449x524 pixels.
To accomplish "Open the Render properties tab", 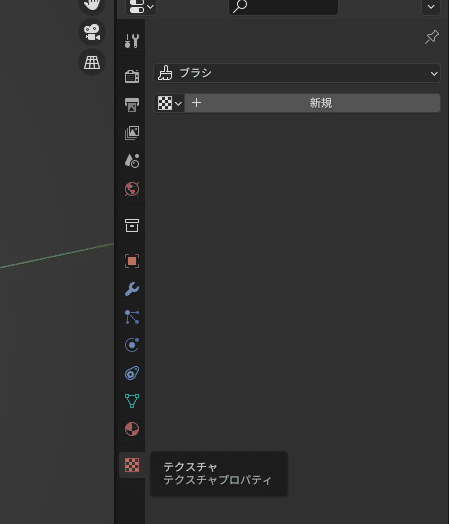I will (132, 76).
